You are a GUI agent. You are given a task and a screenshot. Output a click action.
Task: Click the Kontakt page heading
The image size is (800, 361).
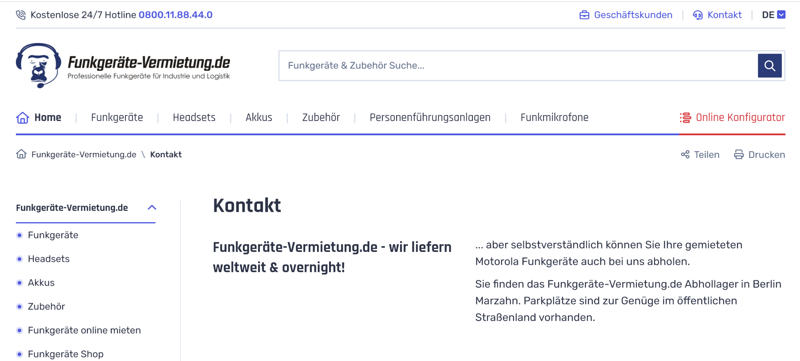pyautogui.click(x=247, y=205)
